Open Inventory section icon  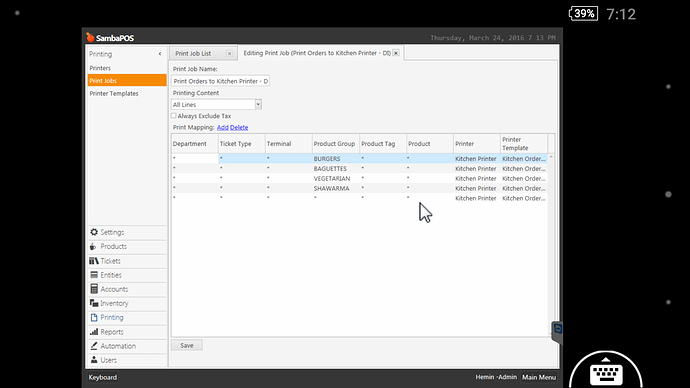point(94,303)
